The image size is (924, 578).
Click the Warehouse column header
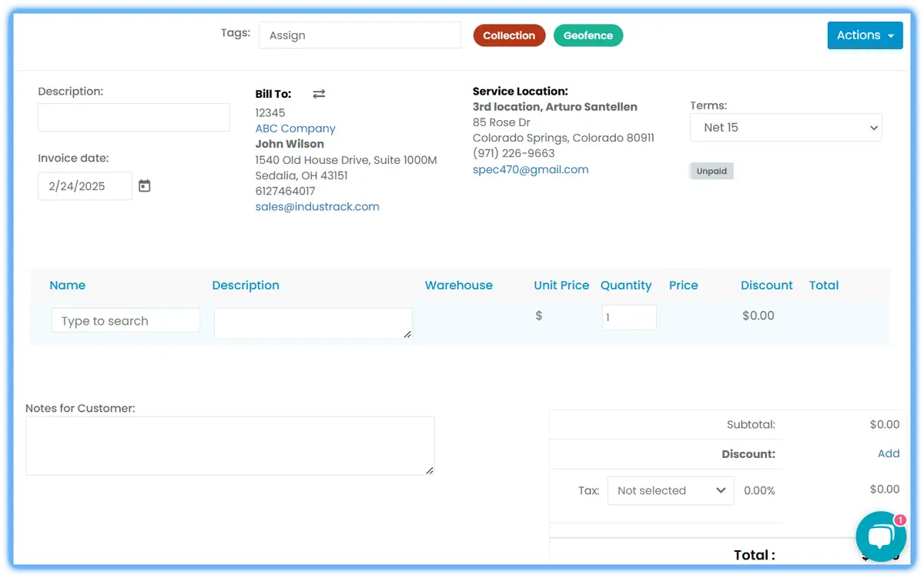459,285
